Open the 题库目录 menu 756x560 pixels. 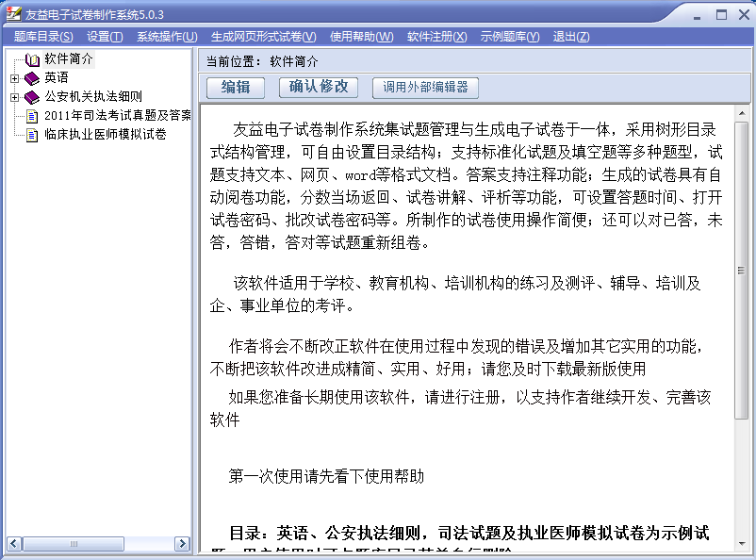coord(43,37)
